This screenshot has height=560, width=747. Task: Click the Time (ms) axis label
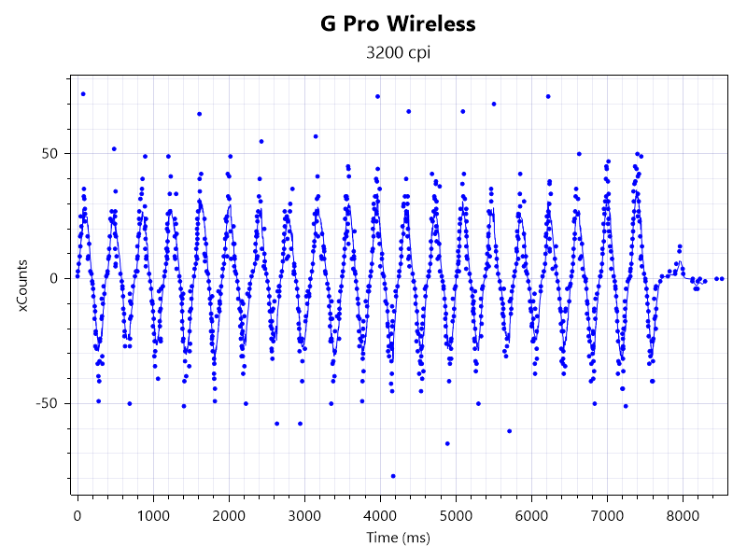(398, 538)
